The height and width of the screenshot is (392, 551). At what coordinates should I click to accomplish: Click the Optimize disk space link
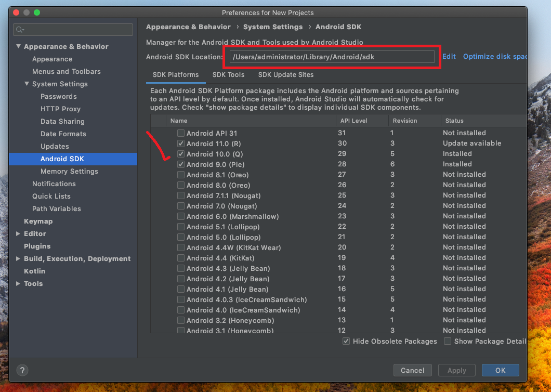495,56
